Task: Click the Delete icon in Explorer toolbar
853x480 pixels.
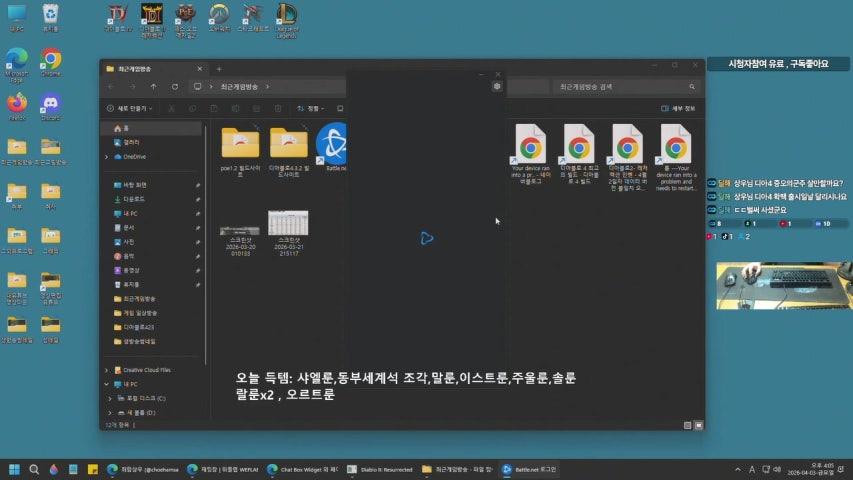Action: (278, 109)
